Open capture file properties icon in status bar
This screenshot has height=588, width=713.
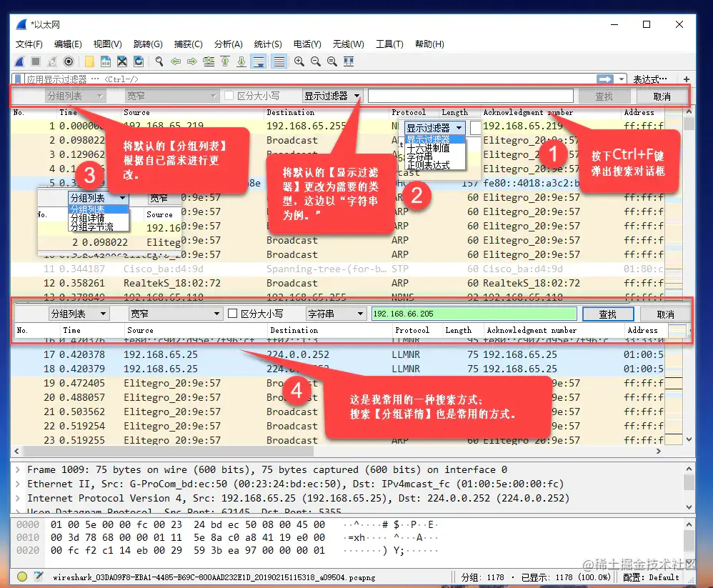39,577
